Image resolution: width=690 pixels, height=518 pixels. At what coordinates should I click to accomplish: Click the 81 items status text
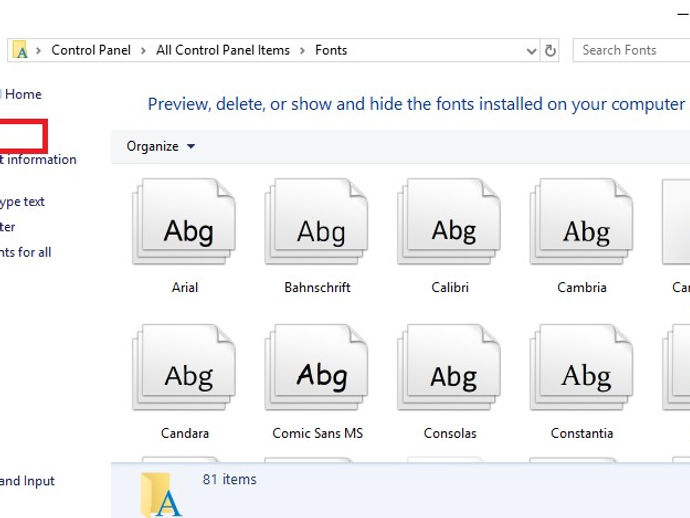229,479
